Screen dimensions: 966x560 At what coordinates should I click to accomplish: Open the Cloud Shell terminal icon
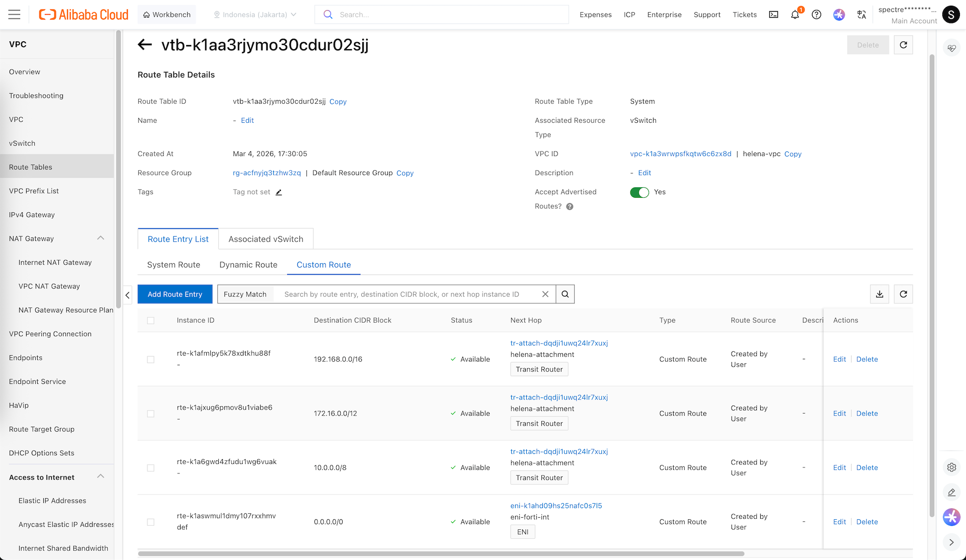[774, 15]
